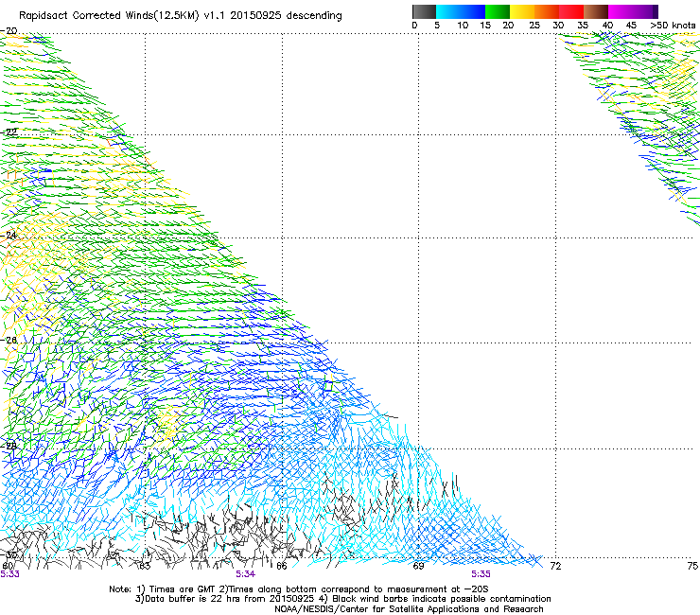Click the cyan-to-blue 5-15 knots legend segment

point(461,11)
